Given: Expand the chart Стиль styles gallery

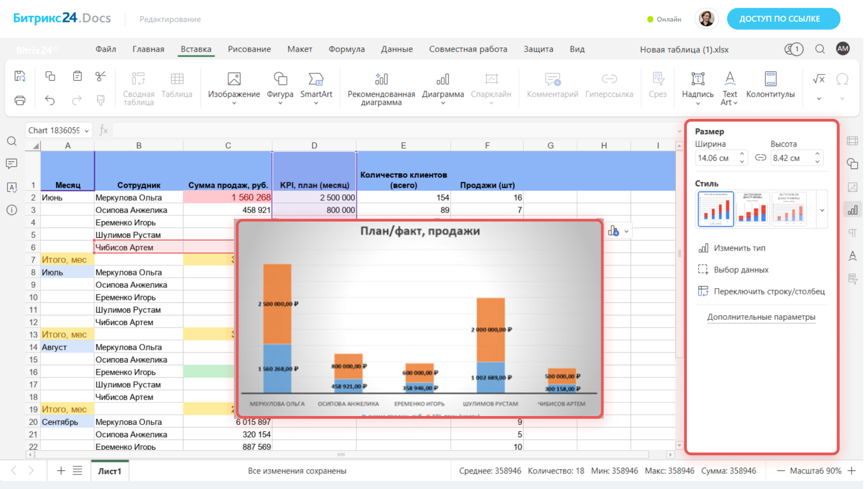Looking at the screenshot, I should tap(822, 210).
